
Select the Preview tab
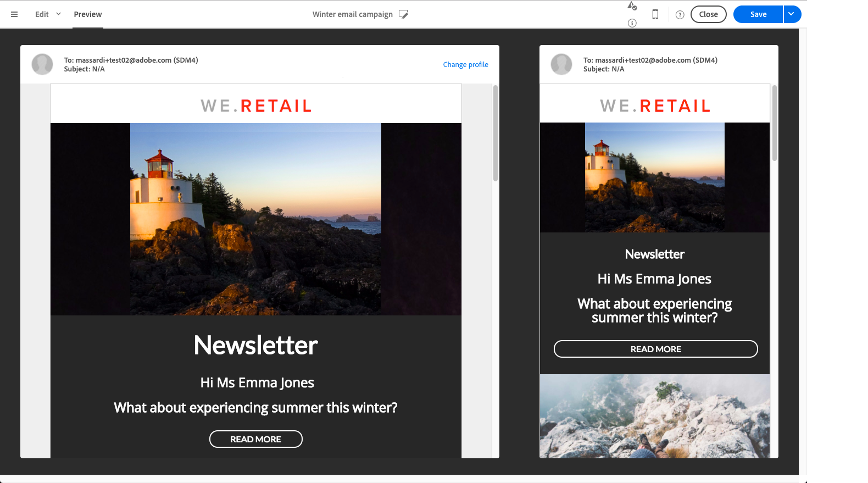[88, 14]
